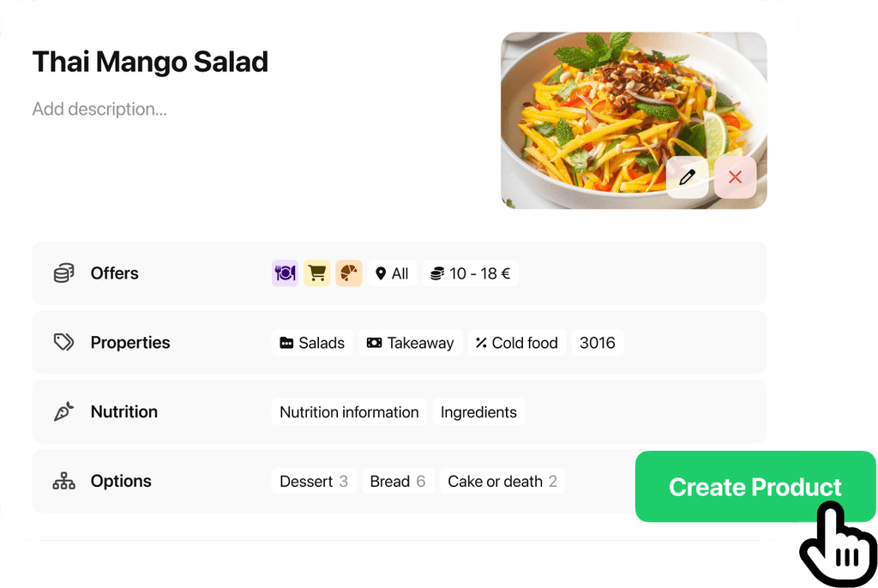Toggle the shopping cart offer channel
The width and height of the screenshot is (878, 588).
316,273
